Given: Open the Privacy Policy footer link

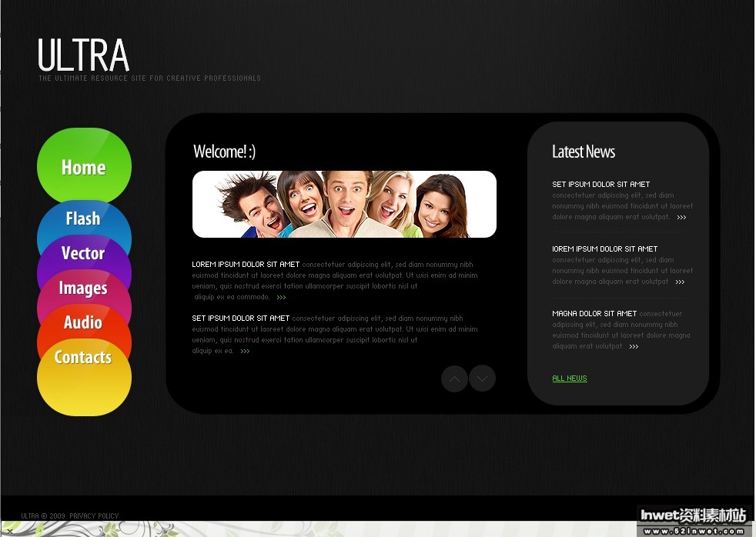Looking at the screenshot, I should pyautogui.click(x=94, y=515).
